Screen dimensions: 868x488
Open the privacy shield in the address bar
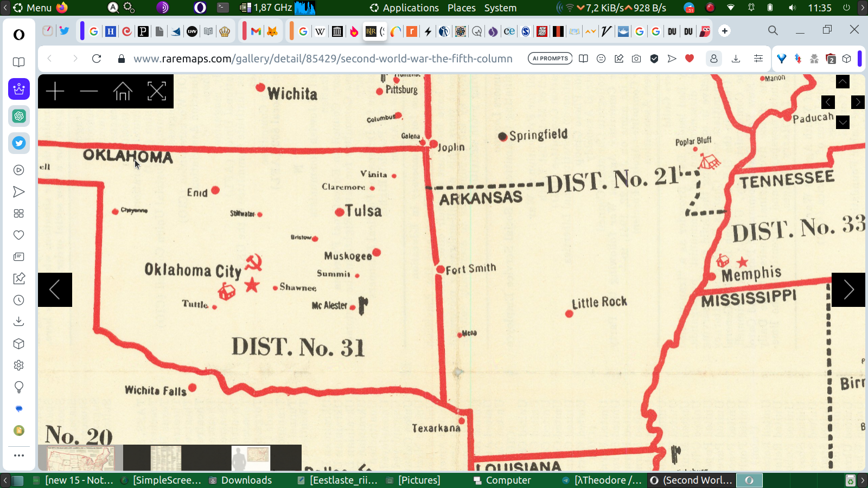(654, 59)
